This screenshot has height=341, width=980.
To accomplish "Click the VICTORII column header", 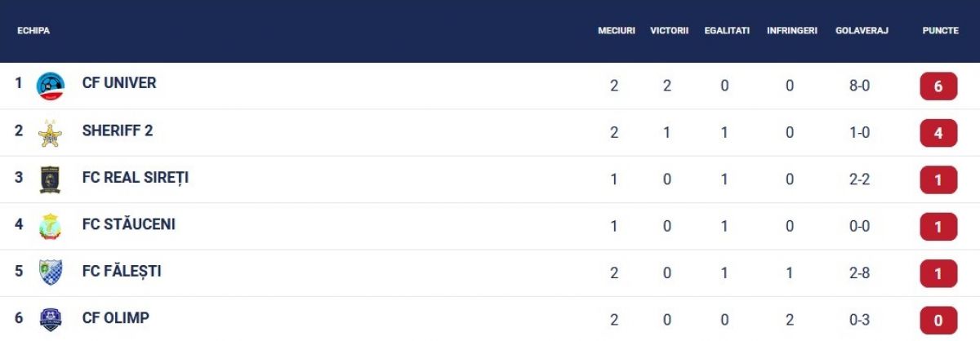I will pos(670,30).
